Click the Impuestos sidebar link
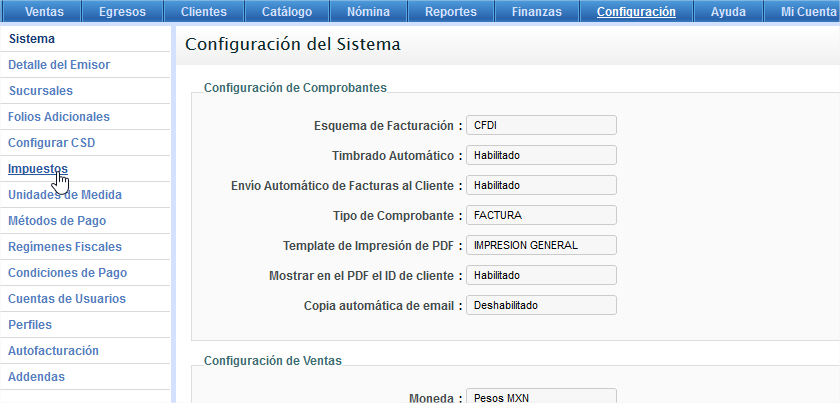 point(38,169)
